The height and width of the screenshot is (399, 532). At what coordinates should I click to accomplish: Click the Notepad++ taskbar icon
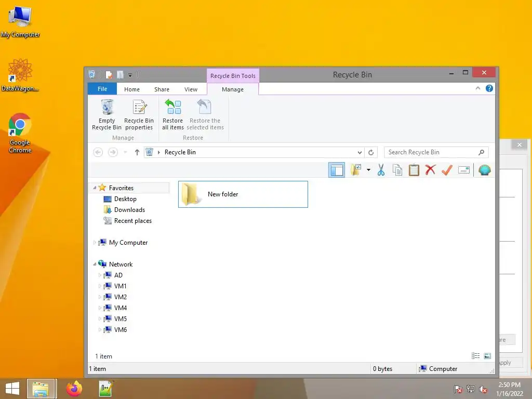coord(105,389)
